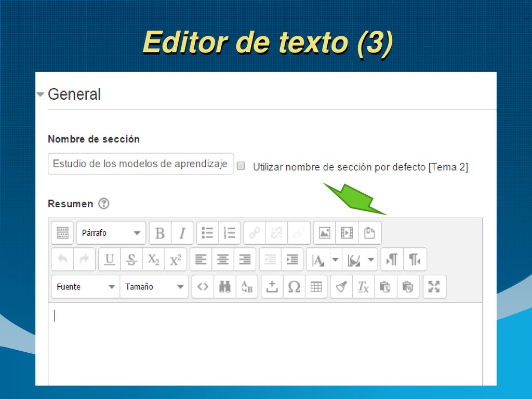Decrease indent with outdent icon

(x=270, y=260)
